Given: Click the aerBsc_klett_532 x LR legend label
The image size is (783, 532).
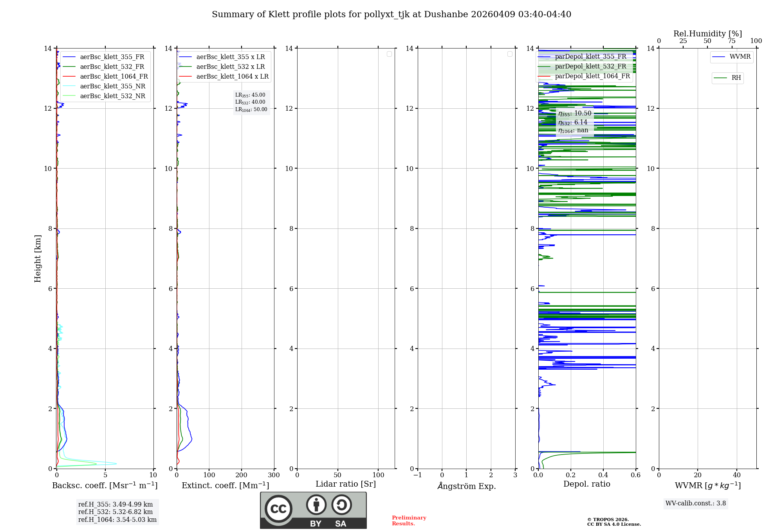Looking at the screenshot, I should coord(230,67).
